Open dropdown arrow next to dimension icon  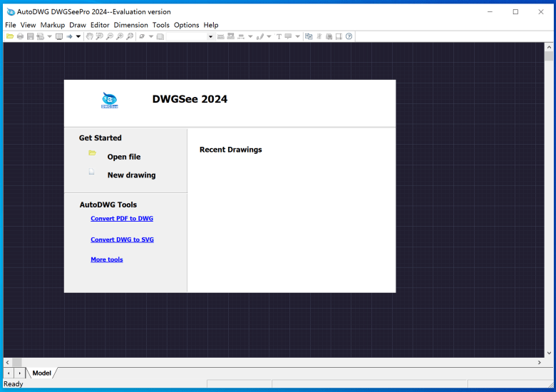250,36
